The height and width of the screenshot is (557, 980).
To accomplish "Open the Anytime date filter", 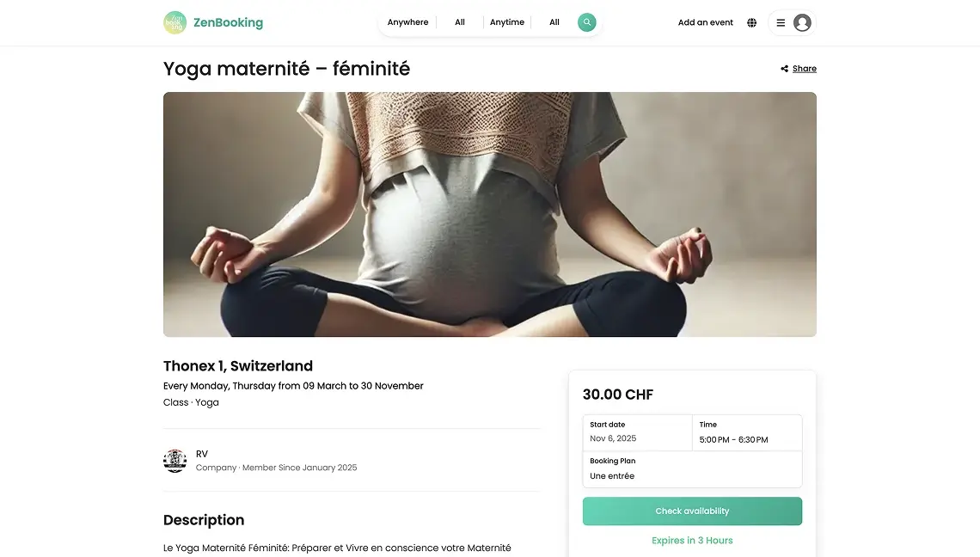I will 507,22.
